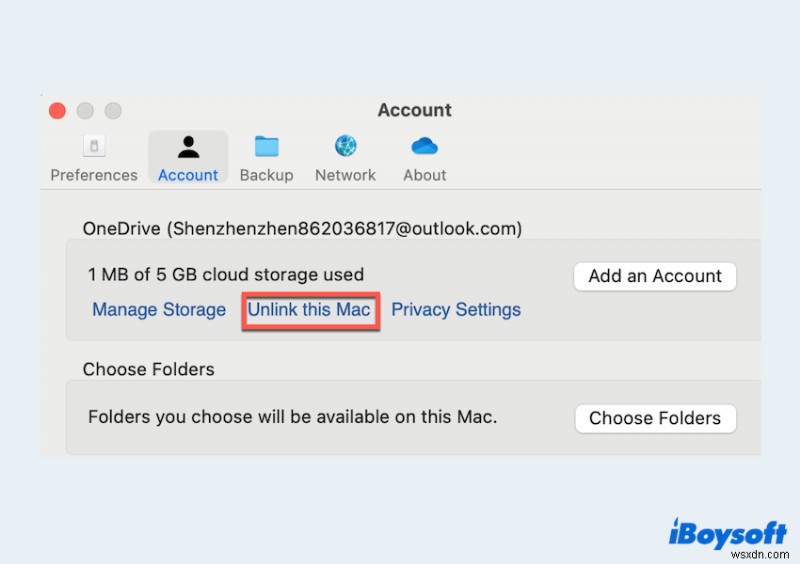
Task: Open the Privacy Settings link
Action: (x=456, y=309)
